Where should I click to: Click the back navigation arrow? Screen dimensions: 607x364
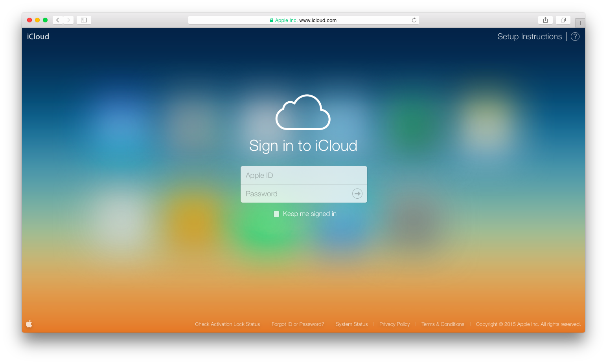tap(57, 20)
